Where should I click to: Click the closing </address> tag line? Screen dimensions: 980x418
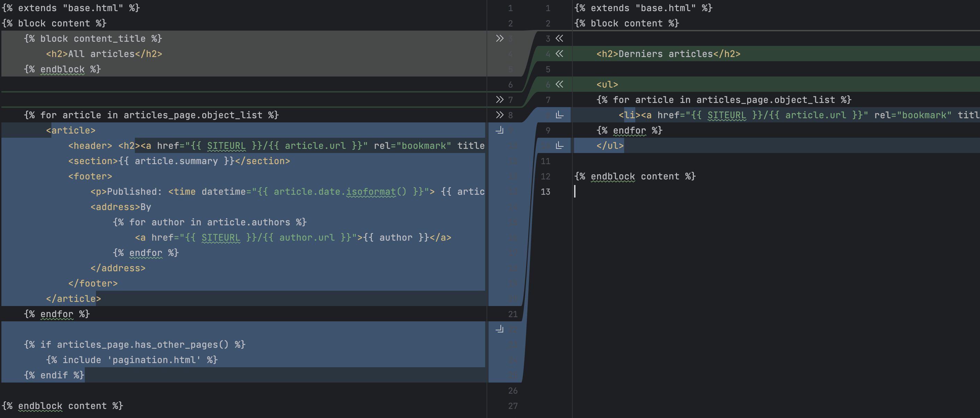(118, 268)
